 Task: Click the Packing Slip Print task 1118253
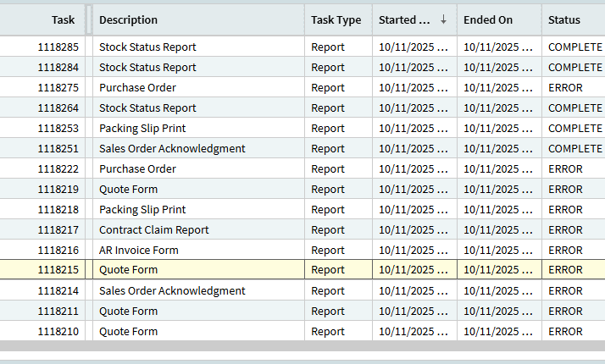(x=142, y=128)
